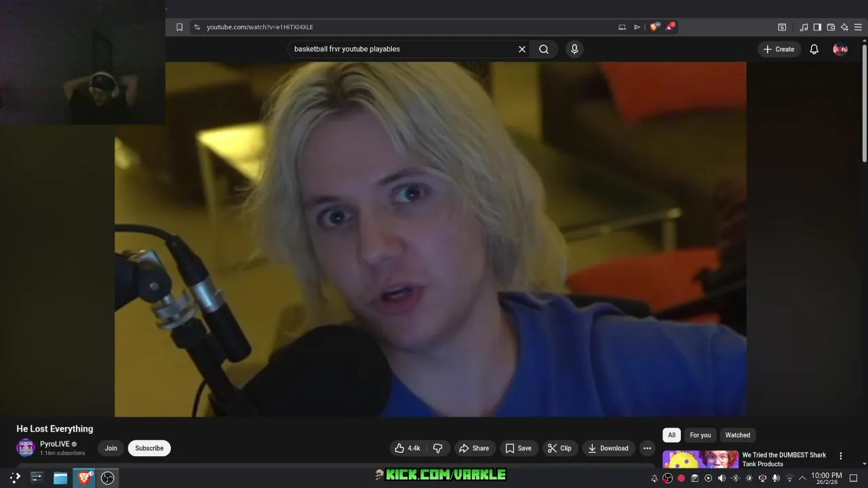This screenshot has height=488, width=868.
Task: Open the tray notifications bell icon
Action: pos(654,479)
